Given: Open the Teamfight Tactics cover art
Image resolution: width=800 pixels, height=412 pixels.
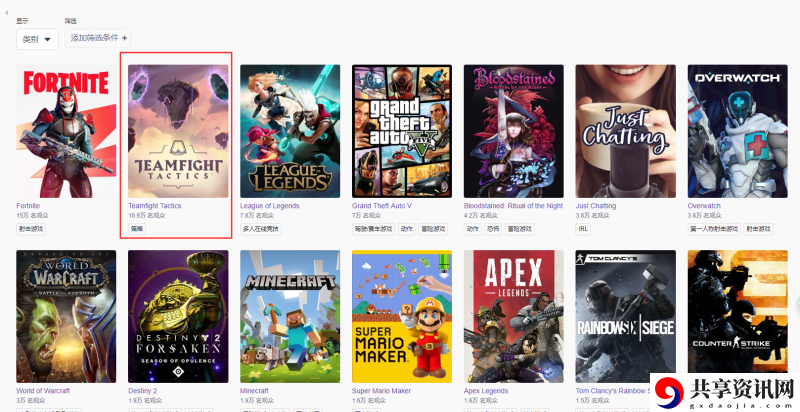Looking at the screenshot, I should click(178, 131).
